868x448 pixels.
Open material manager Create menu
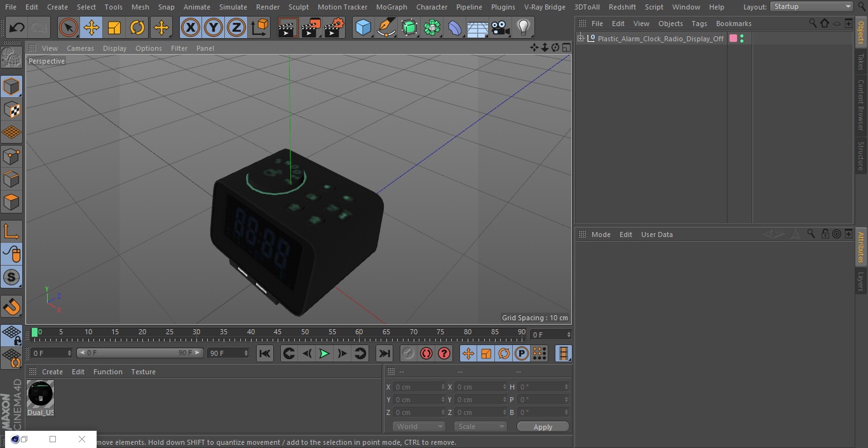[52, 372]
